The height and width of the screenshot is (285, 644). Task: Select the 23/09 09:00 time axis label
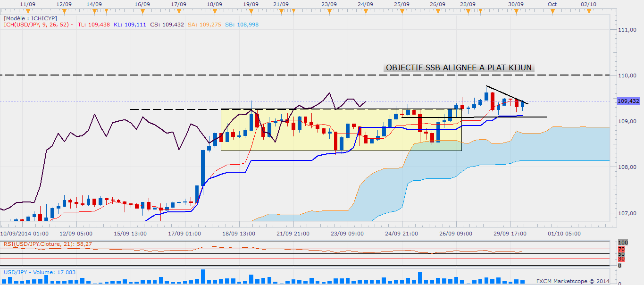(x=348, y=233)
